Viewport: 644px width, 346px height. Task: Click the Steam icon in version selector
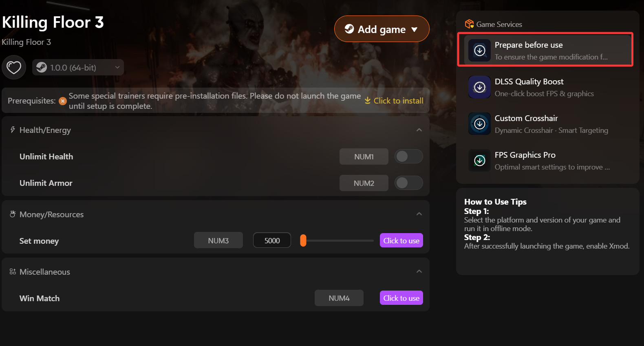pos(42,67)
